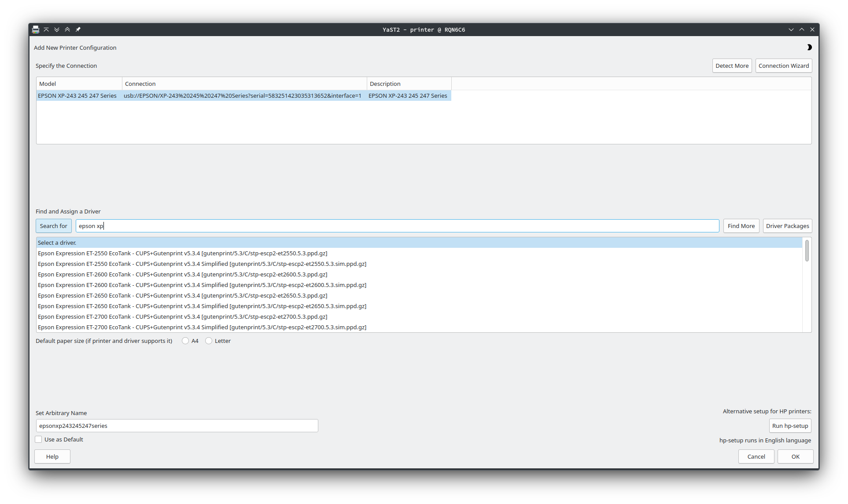Screen dimensions: 848x504
Task: Click the double-up chevron title bar icon
Action: tap(67, 29)
